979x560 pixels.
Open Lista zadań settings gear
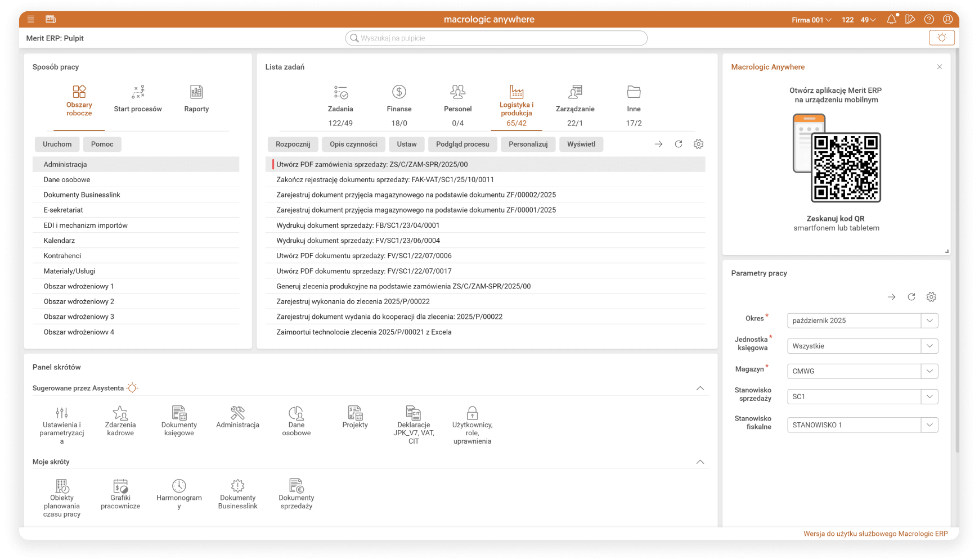698,144
